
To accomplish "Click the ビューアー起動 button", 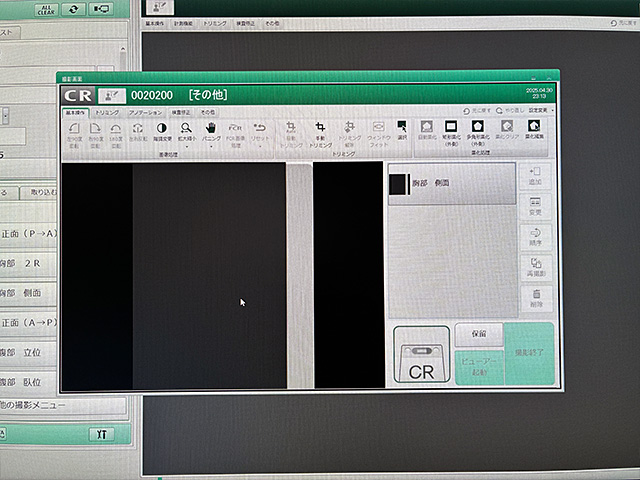I will pyautogui.click(x=479, y=367).
